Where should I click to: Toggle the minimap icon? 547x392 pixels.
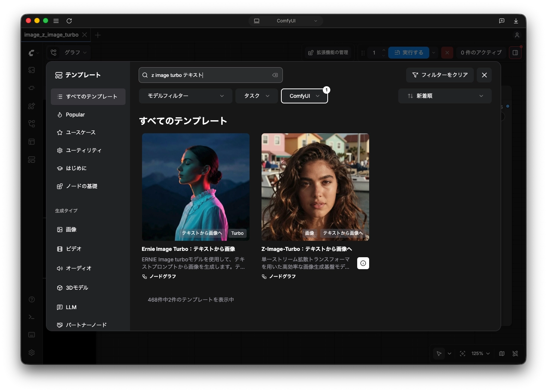502,354
